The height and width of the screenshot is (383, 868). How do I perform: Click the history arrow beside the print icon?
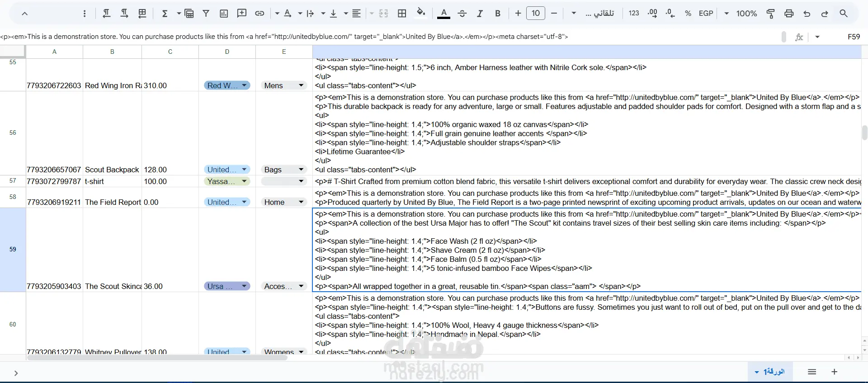point(807,14)
